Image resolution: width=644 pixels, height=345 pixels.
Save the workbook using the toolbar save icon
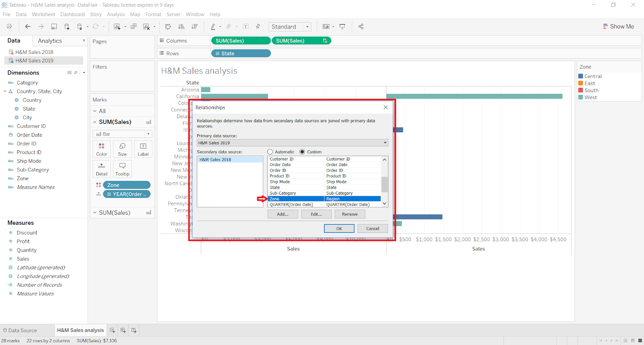[54, 27]
